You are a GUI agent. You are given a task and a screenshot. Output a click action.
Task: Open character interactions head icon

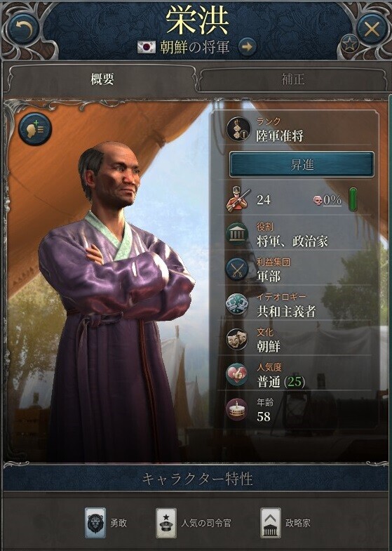tap(34, 129)
